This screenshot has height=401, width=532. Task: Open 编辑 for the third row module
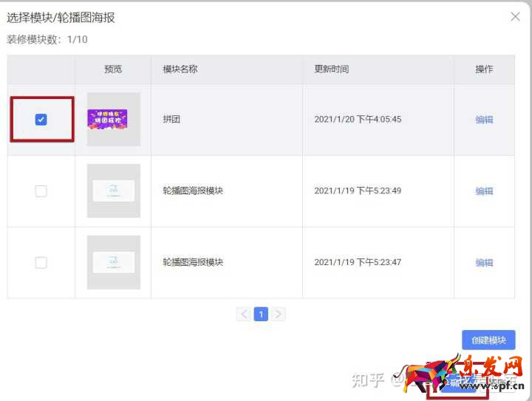point(484,263)
